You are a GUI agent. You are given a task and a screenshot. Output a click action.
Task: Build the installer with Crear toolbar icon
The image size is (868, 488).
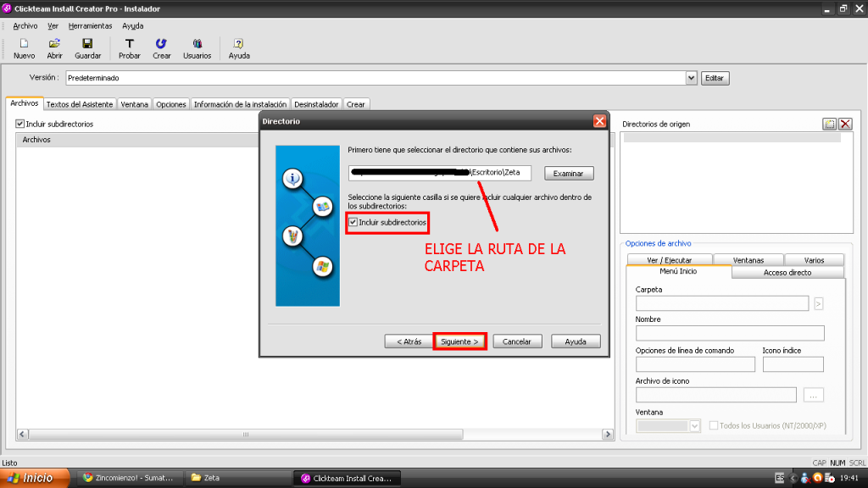(x=161, y=48)
